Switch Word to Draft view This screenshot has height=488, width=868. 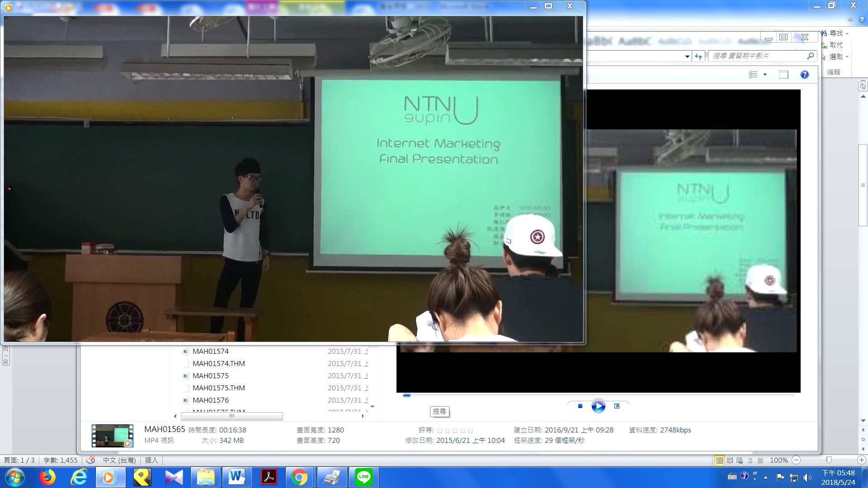tap(760, 460)
